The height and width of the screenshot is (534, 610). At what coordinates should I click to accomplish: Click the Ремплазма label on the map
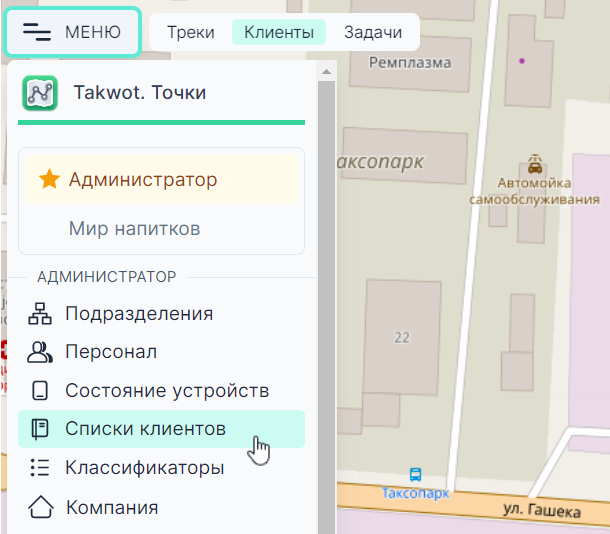[410, 63]
